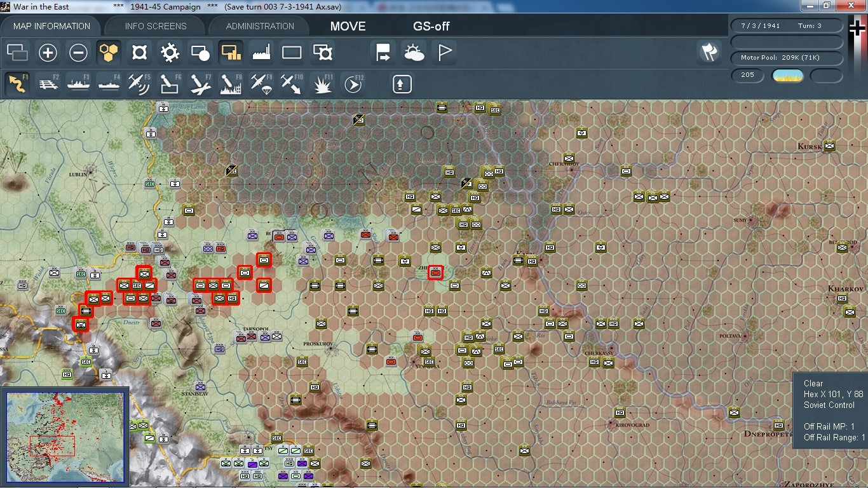Image resolution: width=868 pixels, height=488 pixels.
Task: Click the zoom in plus icon
Action: tap(48, 53)
